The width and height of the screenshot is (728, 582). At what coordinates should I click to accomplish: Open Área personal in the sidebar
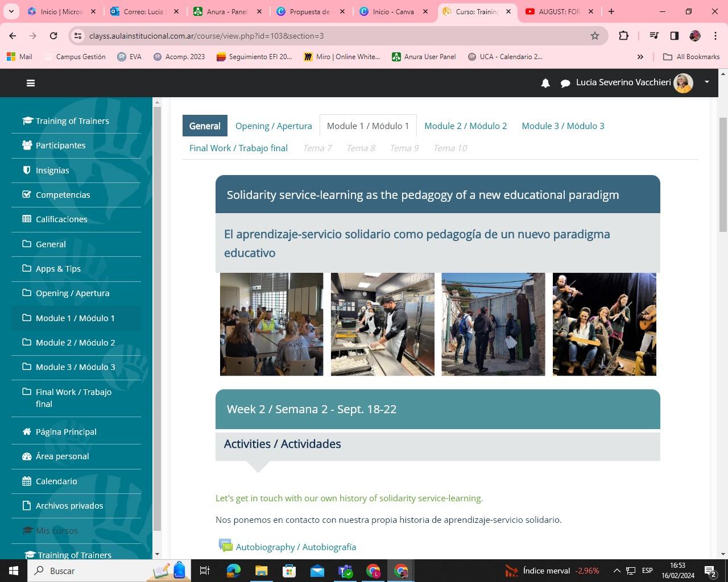(x=62, y=456)
